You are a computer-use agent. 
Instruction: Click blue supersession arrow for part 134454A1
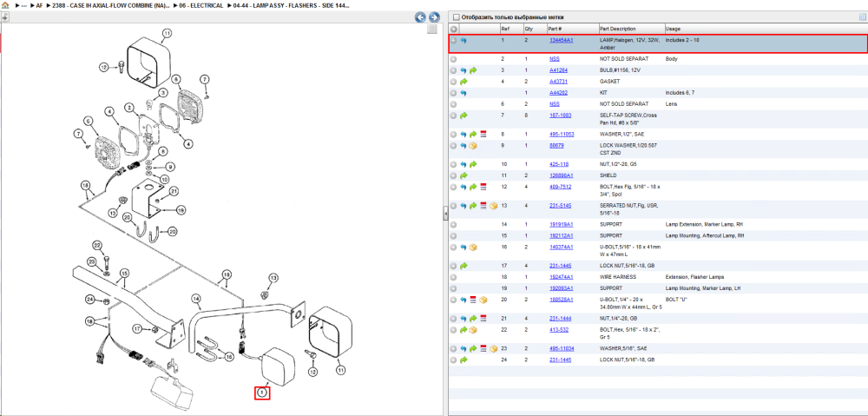point(464,41)
